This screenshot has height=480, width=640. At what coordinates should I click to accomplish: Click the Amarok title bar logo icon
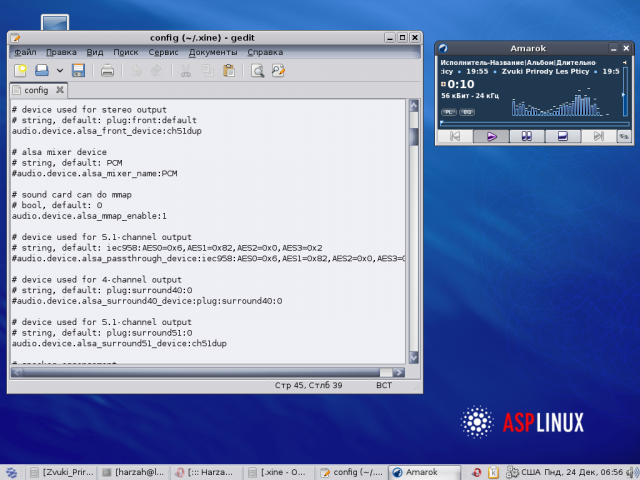point(443,48)
